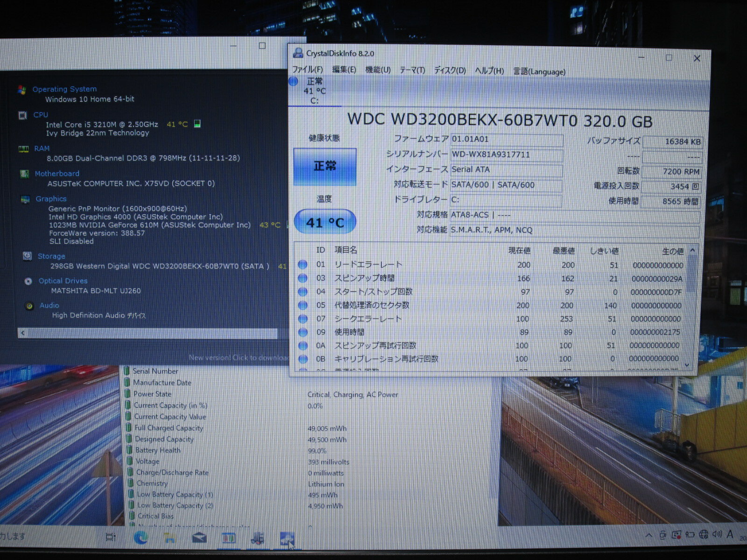Click the battery icon beside Current Capacity Value

pos(128,416)
